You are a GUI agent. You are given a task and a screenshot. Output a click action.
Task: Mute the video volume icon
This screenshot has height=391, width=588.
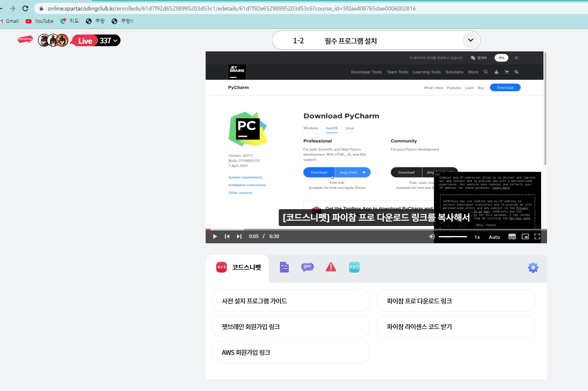[x=432, y=236]
